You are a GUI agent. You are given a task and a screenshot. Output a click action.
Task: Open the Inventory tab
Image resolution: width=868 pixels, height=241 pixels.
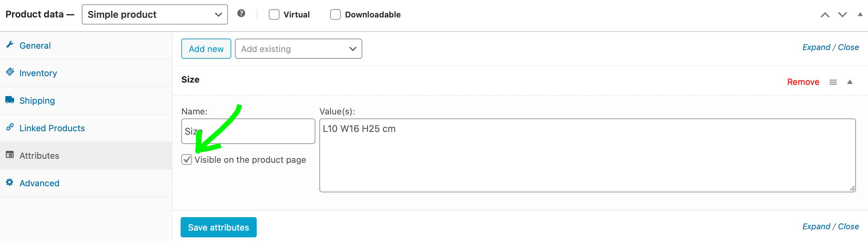pos(38,73)
